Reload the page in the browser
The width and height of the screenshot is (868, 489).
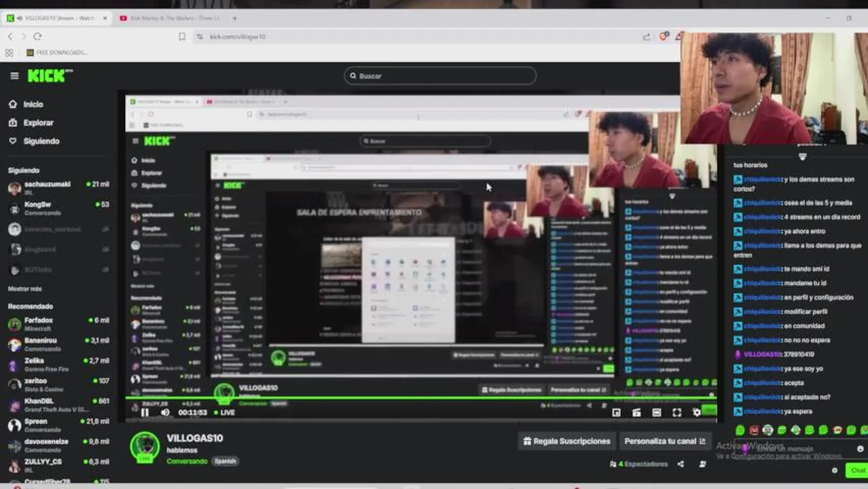(x=37, y=37)
